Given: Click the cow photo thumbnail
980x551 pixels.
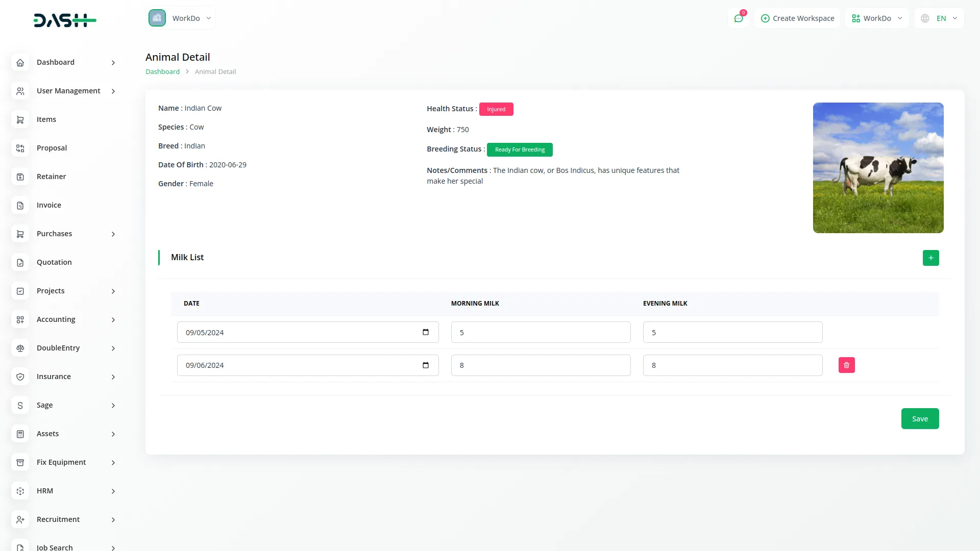Looking at the screenshot, I should coord(878,168).
